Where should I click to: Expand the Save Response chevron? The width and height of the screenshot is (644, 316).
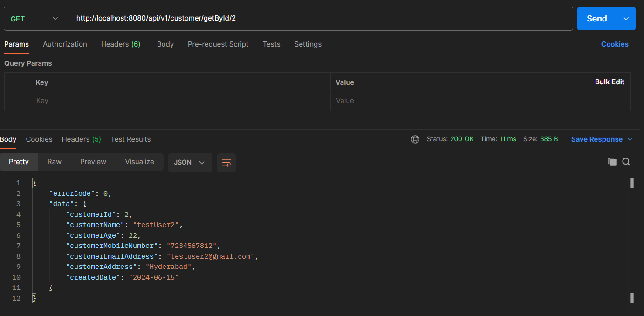point(630,139)
